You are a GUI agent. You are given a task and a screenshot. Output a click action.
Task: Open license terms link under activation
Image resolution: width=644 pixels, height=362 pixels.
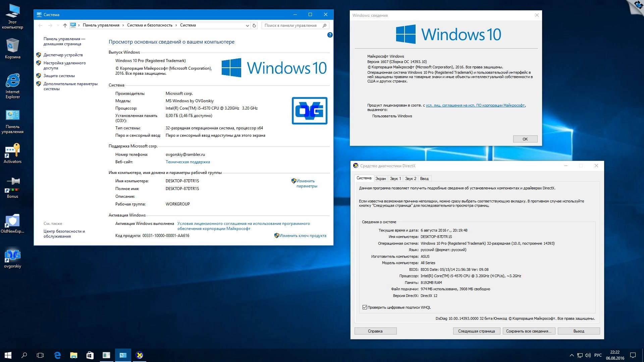(x=244, y=226)
